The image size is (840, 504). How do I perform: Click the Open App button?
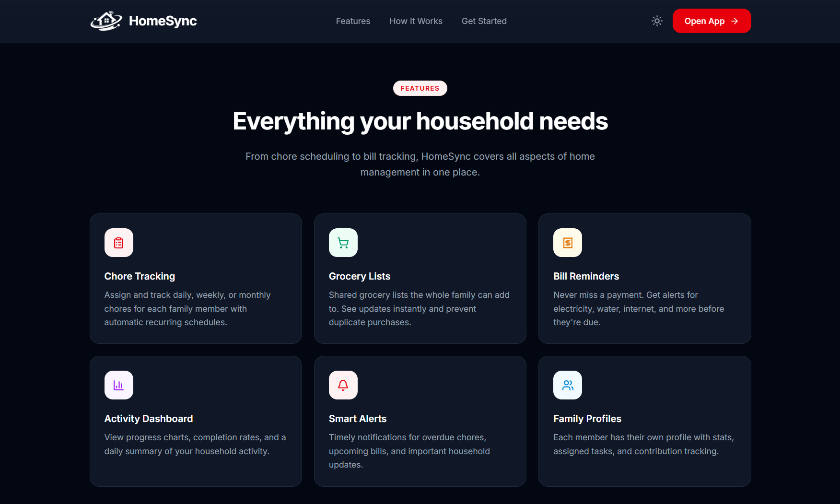click(x=712, y=21)
